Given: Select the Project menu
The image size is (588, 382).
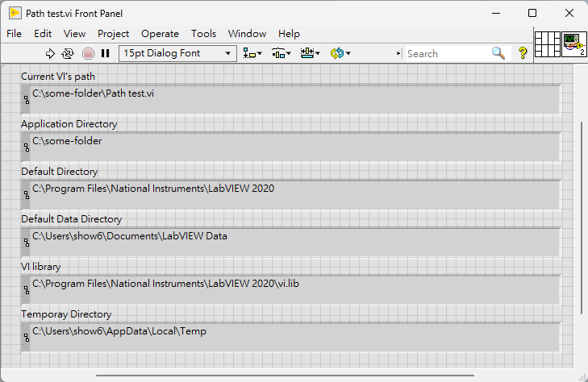Looking at the screenshot, I should (x=113, y=34).
